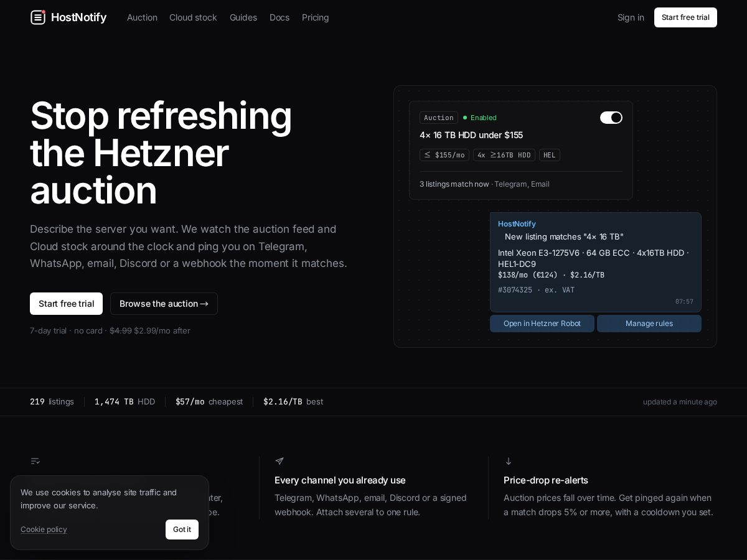Click the HostNotify sender name in notification

pyautogui.click(x=517, y=224)
